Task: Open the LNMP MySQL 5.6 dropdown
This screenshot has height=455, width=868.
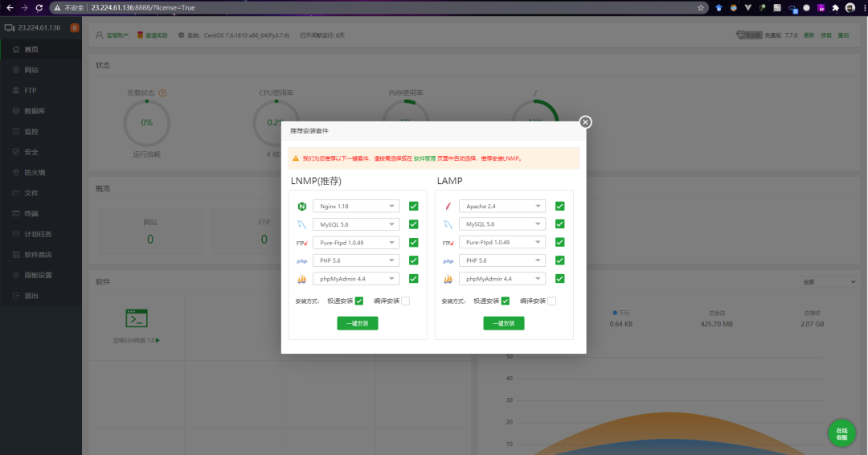Action: point(356,224)
